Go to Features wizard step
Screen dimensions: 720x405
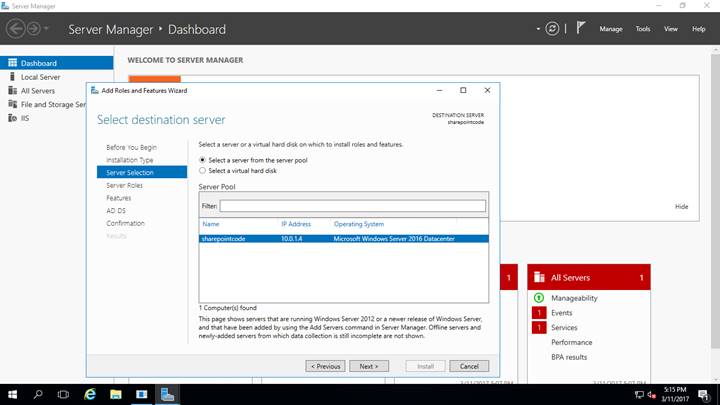[x=118, y=198]
